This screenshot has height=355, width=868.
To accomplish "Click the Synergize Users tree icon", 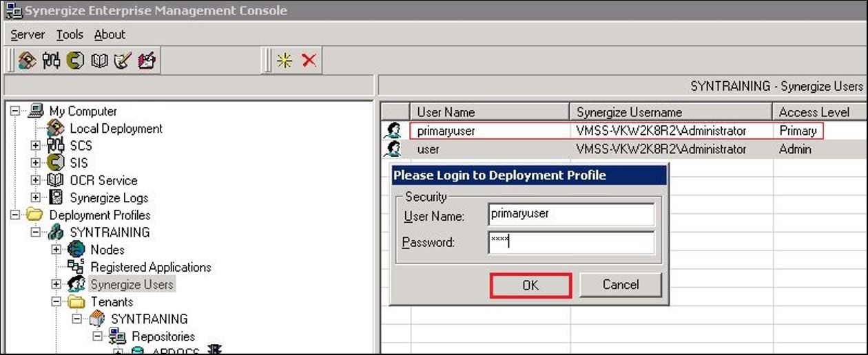I will coord(76,284).
